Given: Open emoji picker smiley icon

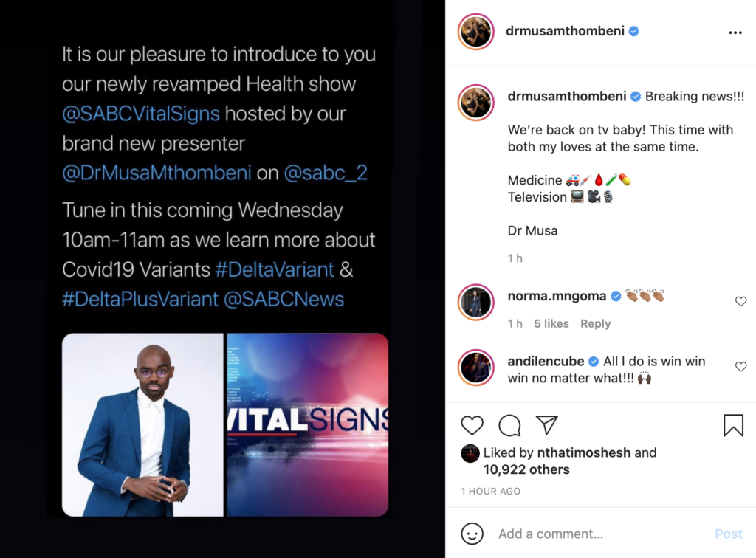Looking at the screenshot, I should (x=472, y=534).
